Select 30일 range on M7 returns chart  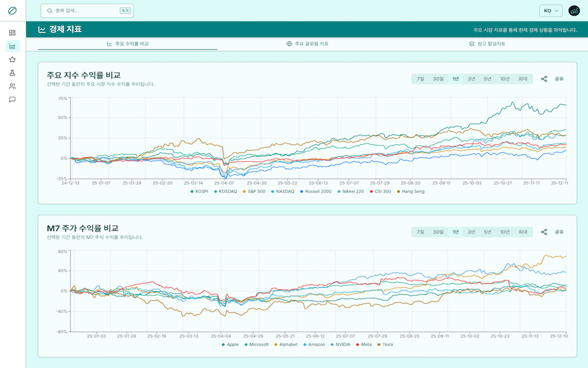click(x=438, y=232)
